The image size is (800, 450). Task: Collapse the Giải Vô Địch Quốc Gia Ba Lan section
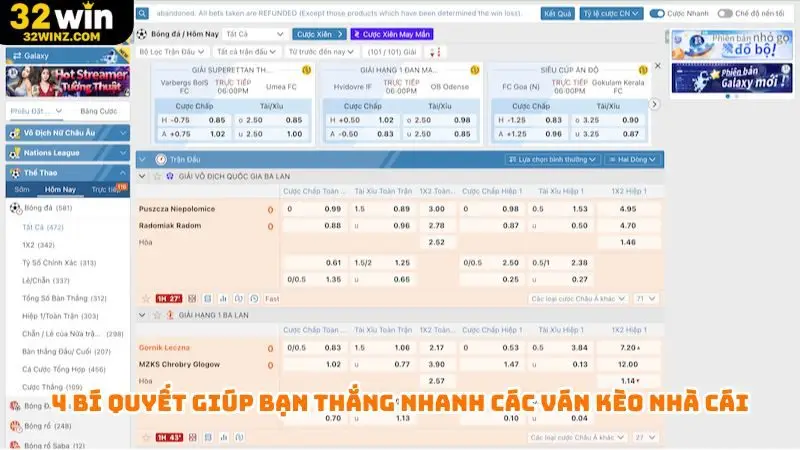142,176
